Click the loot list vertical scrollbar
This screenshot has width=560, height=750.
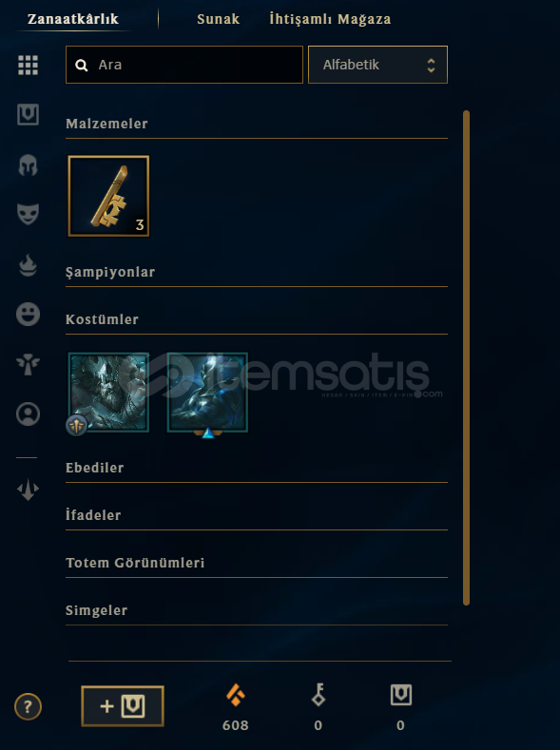466,357
